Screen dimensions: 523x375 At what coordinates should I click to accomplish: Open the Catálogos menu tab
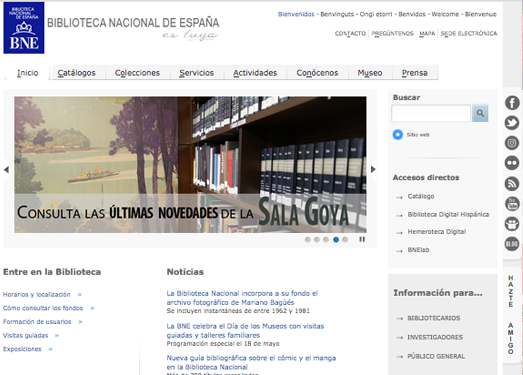click(76, 73)
